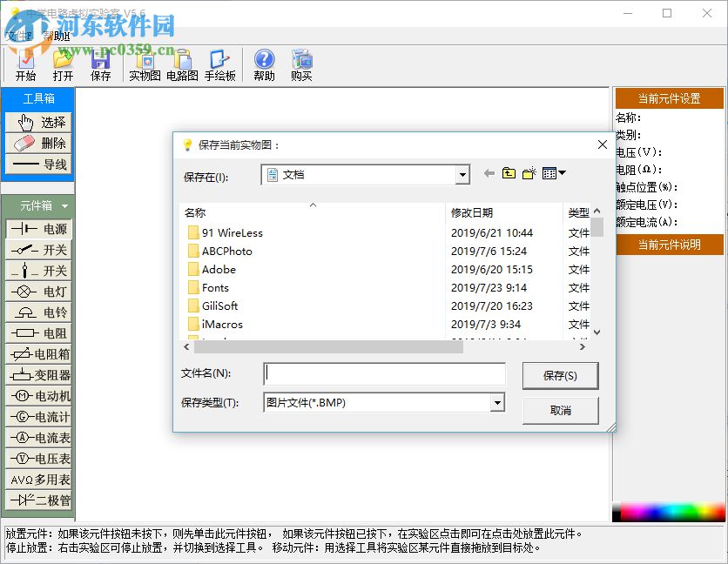Click the horizontal scrollbar left arrow
The height and width of the screenshot is (564, 728).
[x=186, y=346]
